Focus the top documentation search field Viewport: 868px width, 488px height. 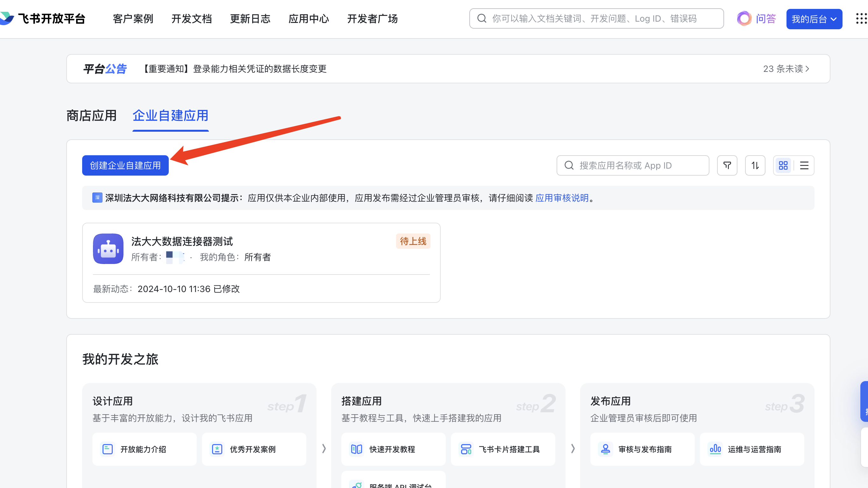pyautogui.click(x=596, y=18)
